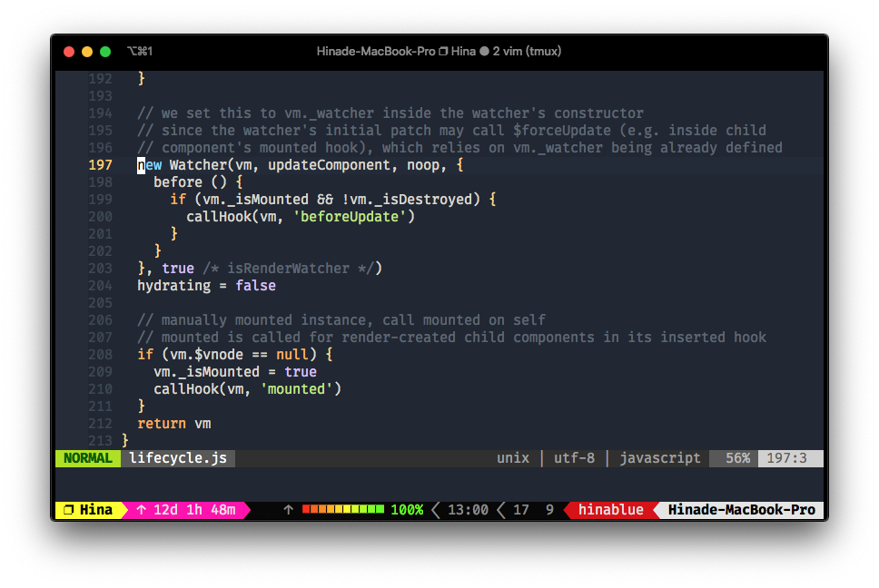Click 'false' value on line 204

256,286
